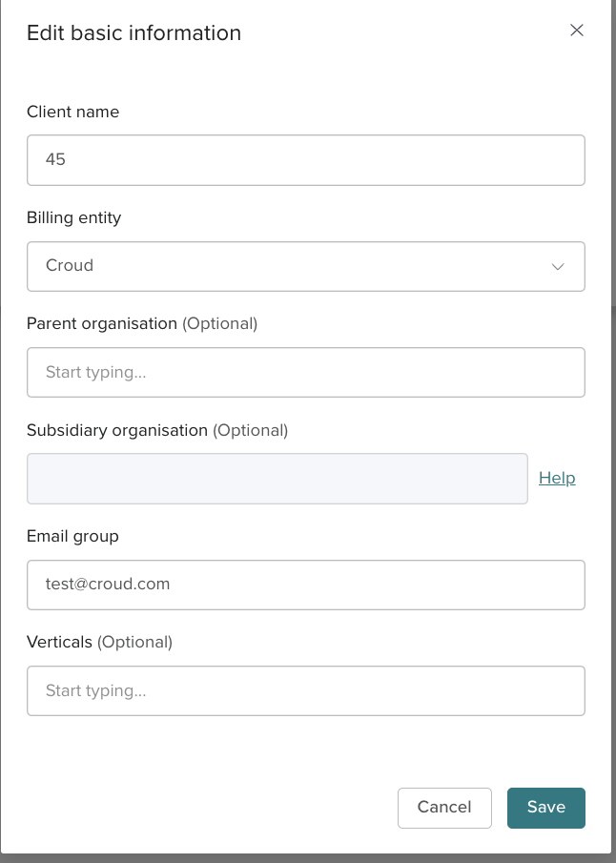Focus the Email group input field

coord(305,584)
